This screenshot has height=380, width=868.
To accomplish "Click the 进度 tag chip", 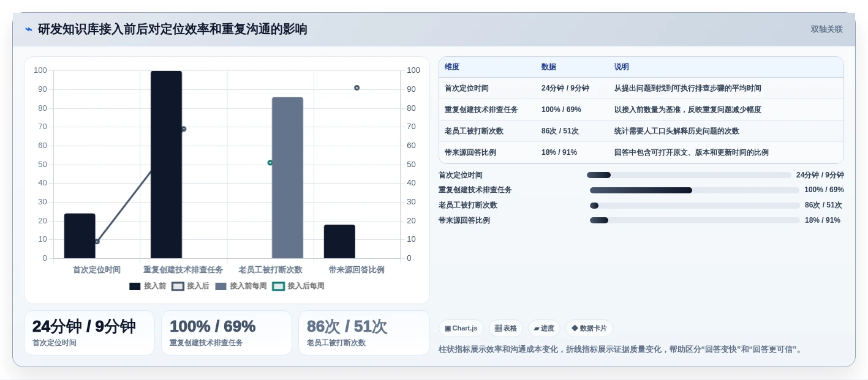I will click(x=544, y=328).
